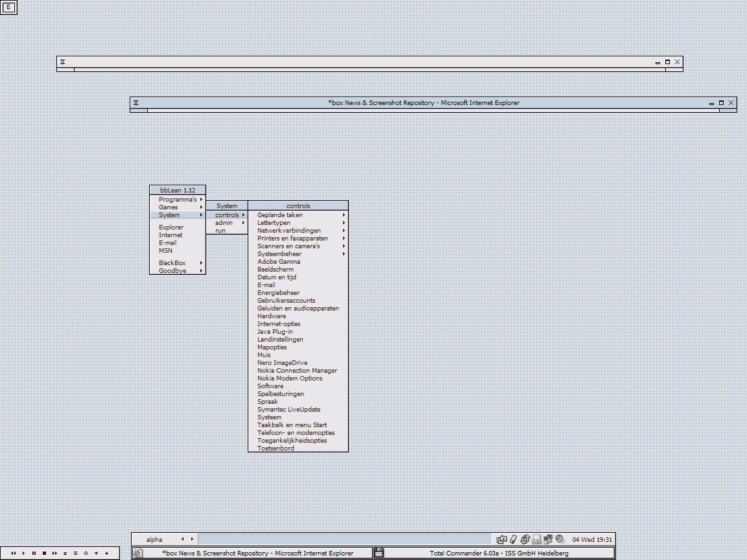This screenshot has height=560, width=747.
Task: Pause playback in the media controller
Action: click(x=34, y=554)
